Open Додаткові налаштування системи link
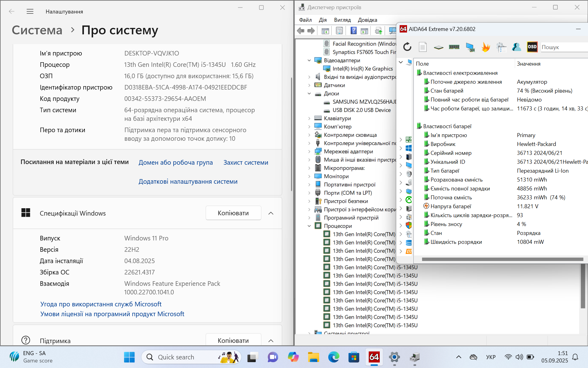This screenshot has height=368, width=588. click(x=188, y=182)
